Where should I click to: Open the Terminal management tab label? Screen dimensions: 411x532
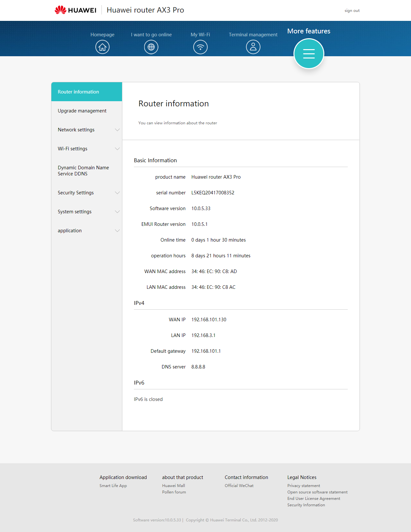253,35
